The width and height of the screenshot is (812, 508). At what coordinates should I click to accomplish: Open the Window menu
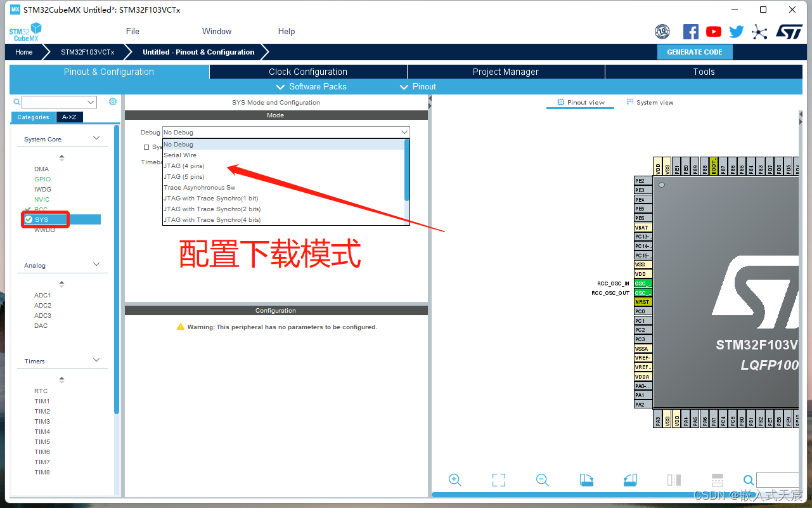point(217,31)
